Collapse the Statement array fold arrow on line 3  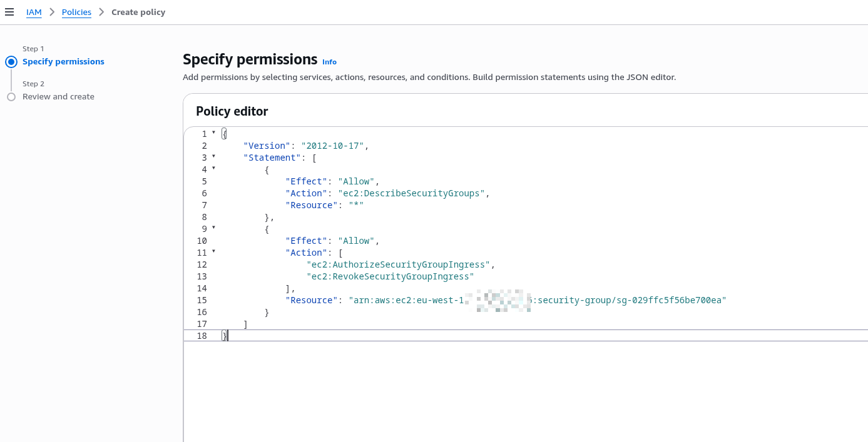tap(213, 156)
